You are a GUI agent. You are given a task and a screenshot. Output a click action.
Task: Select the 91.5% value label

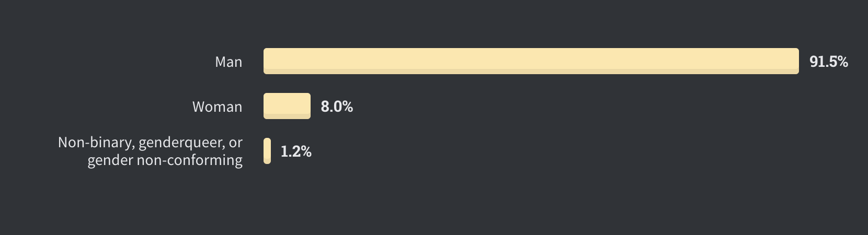pos(829,62)
